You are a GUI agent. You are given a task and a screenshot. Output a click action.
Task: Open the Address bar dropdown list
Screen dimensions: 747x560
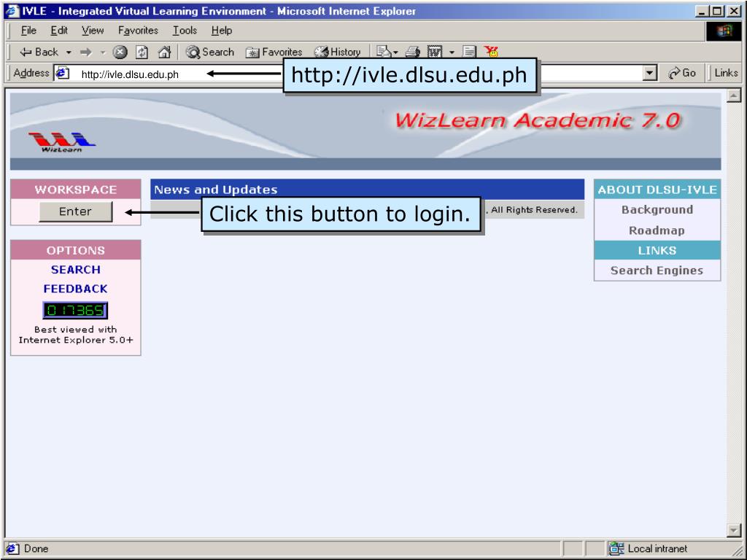(x=650, y=74)
